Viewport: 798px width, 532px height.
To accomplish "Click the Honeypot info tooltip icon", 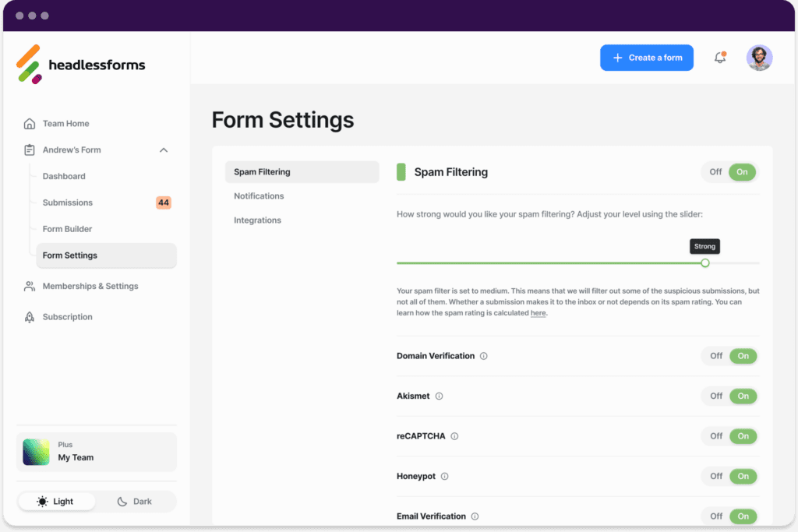I will tap(445, 476).
